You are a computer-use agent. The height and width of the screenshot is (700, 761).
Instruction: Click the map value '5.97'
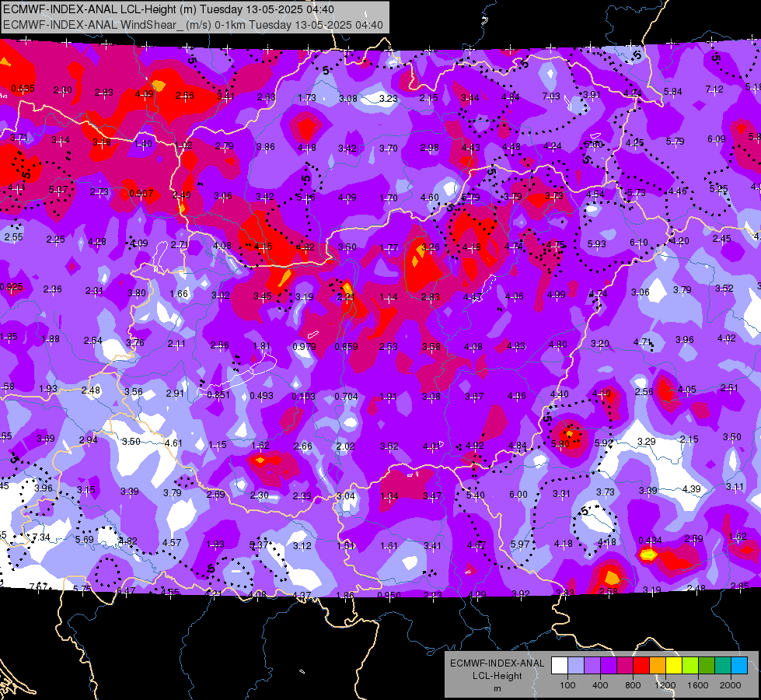pos(520,544)
